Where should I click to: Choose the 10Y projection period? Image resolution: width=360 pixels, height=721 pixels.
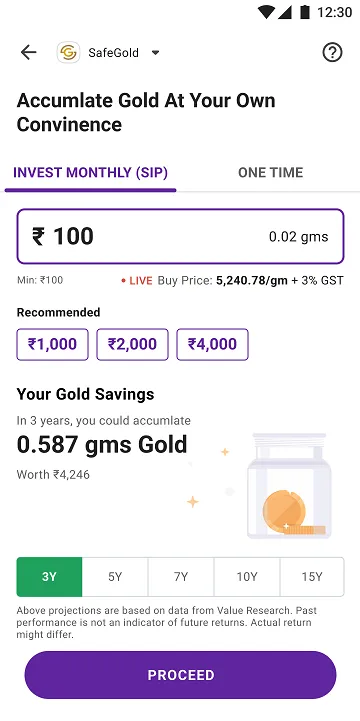click(x=247, y=577)
